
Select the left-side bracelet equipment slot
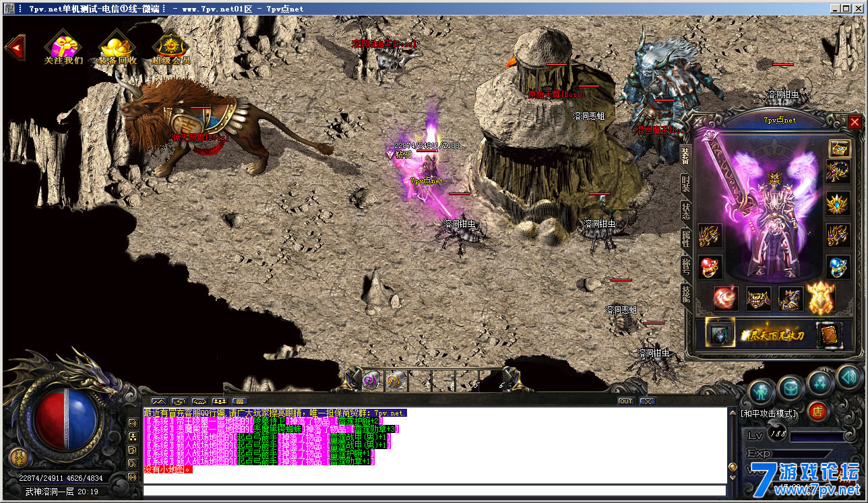(x=710, y=235)
